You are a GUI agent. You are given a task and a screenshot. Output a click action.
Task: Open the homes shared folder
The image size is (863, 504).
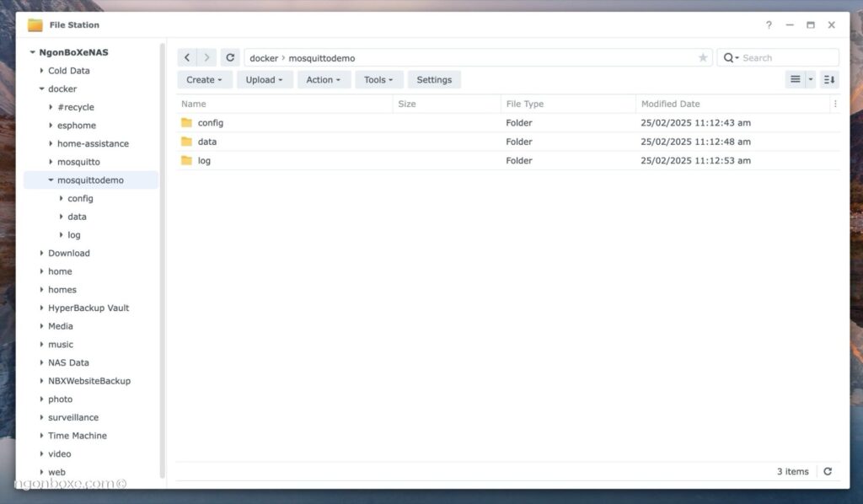coord(62,289)
